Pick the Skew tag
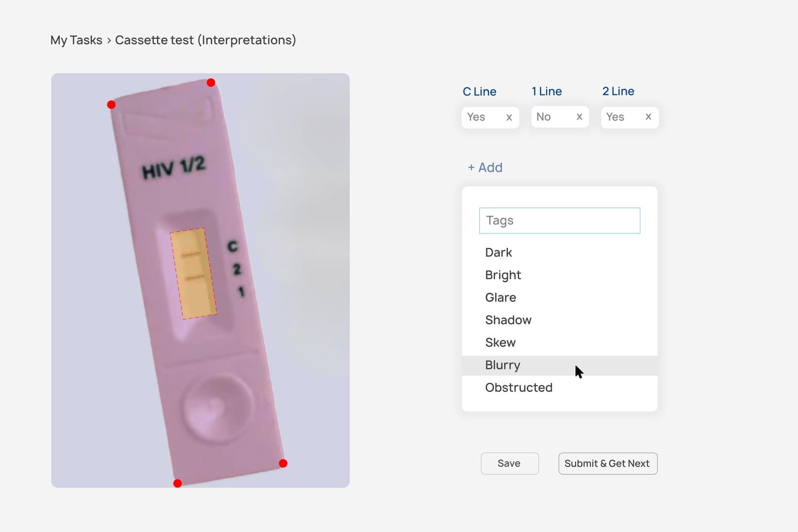 tap(560, 342)
